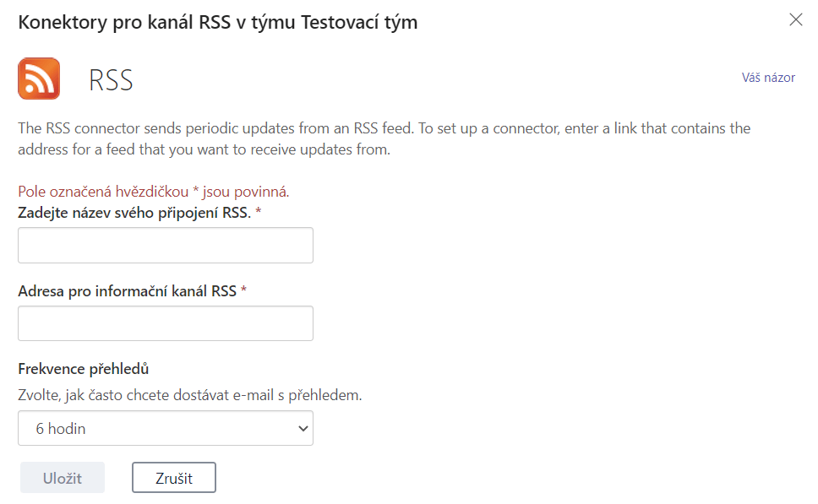Viewport: 818px width, 504px height.
Task: Click the RSS connector description paragraph
Action: coord(384,139)
